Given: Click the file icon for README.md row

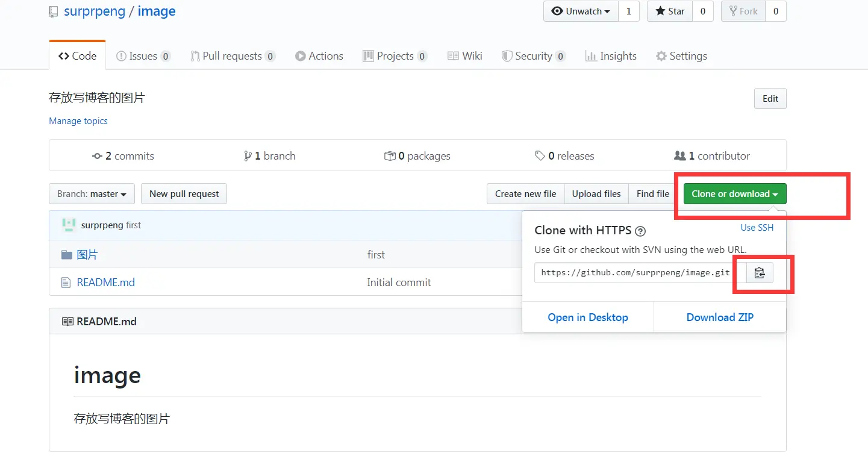Looking at the screenshot, I should (x=66, y=282).
